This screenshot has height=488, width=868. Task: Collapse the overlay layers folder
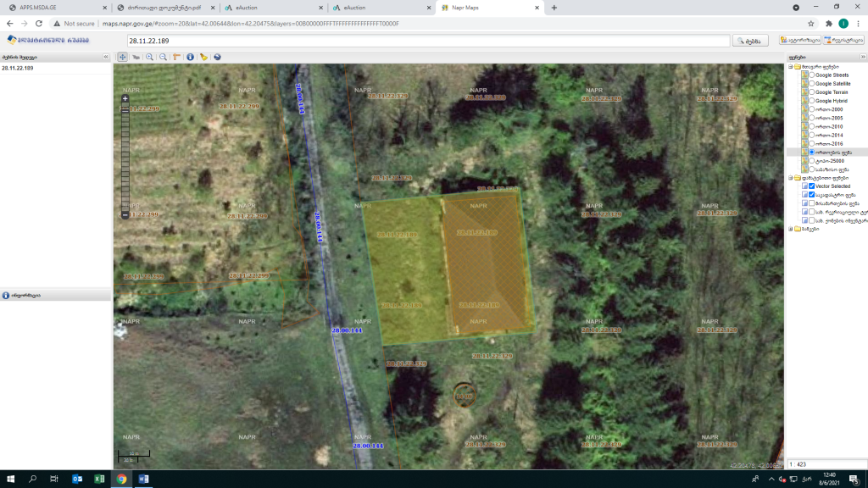click(791, 178)
